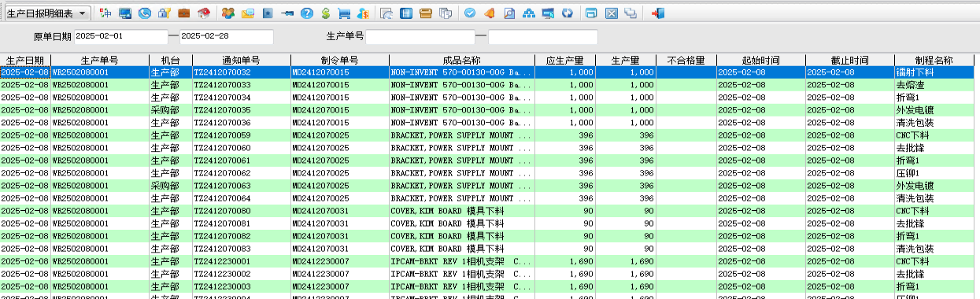Image resolution: width=980 pixels, height=299 pixels.
Task: Click the 不合格量 column header
Action: (686, 60)
